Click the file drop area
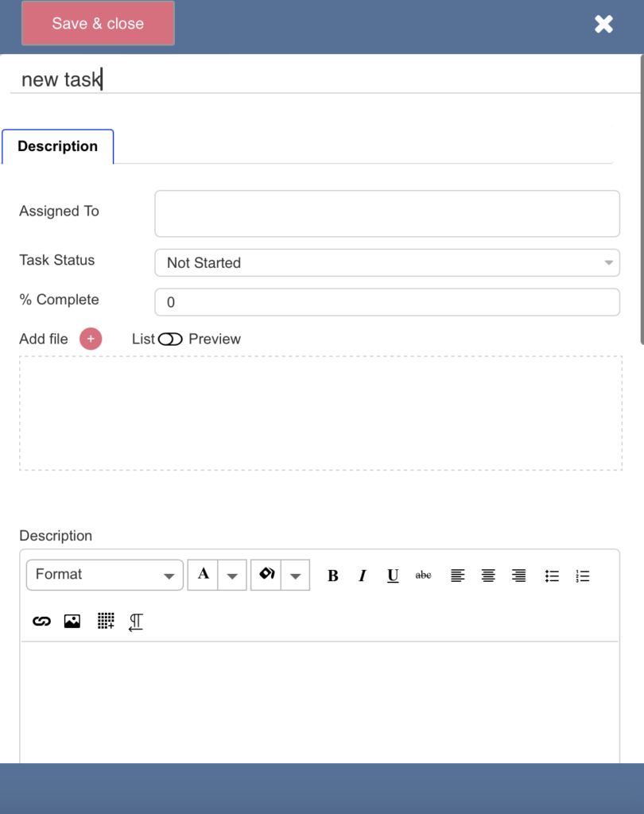The width and height of the screenshot is (644, 814). coord(320,413)
